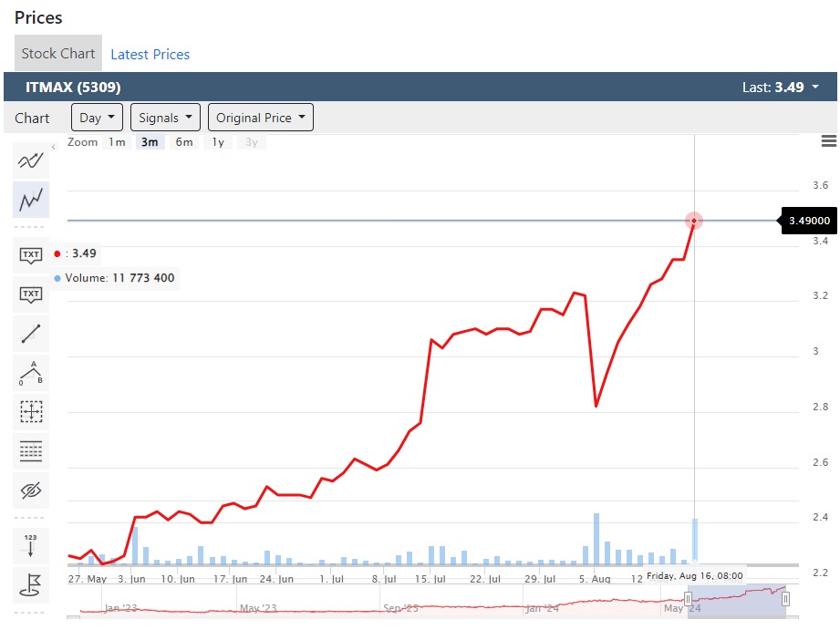
Task: Set zoom range to 1m
Action: 117,142
